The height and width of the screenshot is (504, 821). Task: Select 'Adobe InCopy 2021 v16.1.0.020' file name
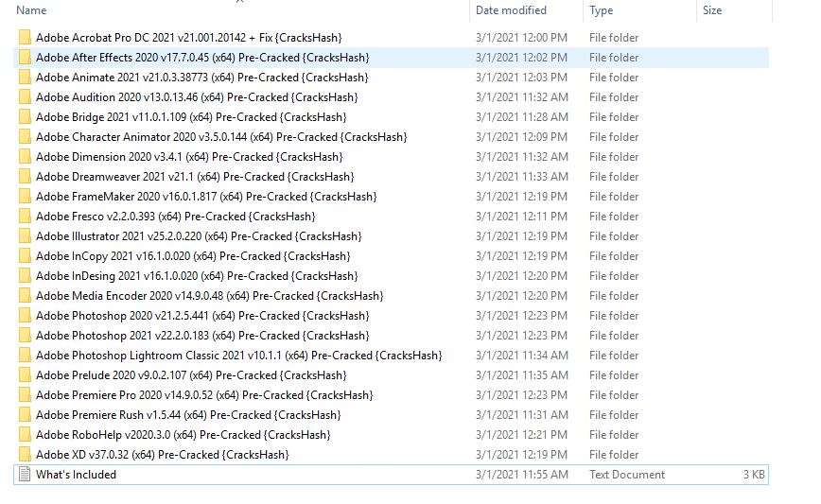[x=193, y=256]
